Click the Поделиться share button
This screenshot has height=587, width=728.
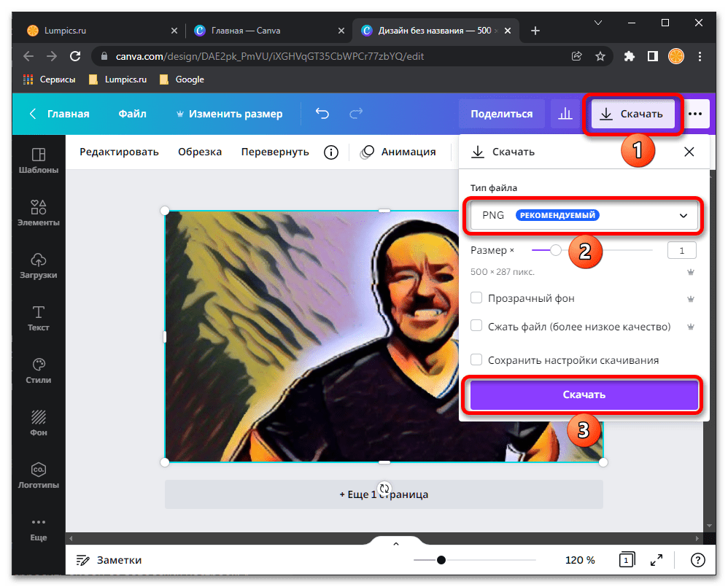click(501, 114)
